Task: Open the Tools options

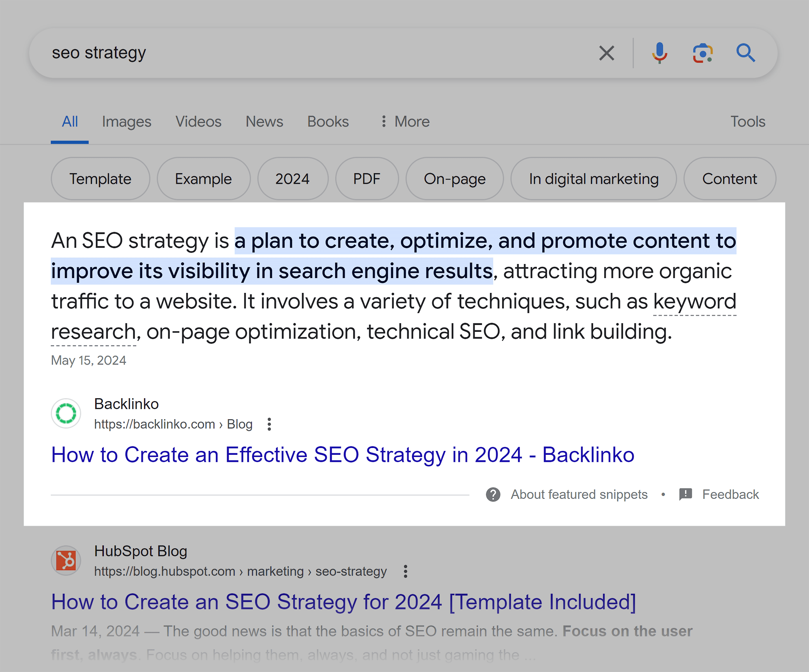Action: pos(748,121)
